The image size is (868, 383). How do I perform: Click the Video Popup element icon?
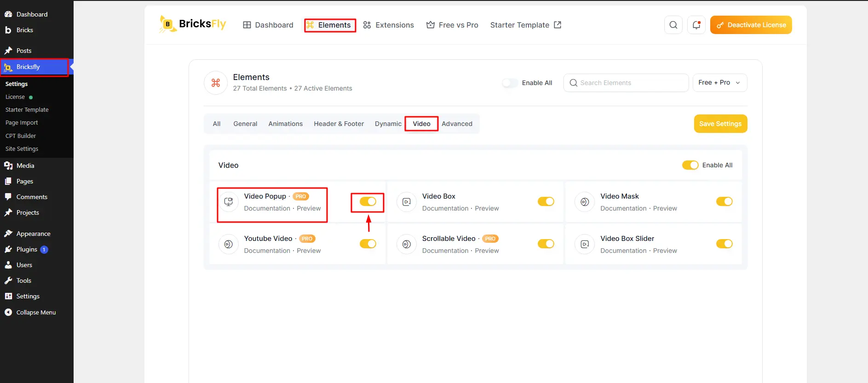(x=229, y=201)
